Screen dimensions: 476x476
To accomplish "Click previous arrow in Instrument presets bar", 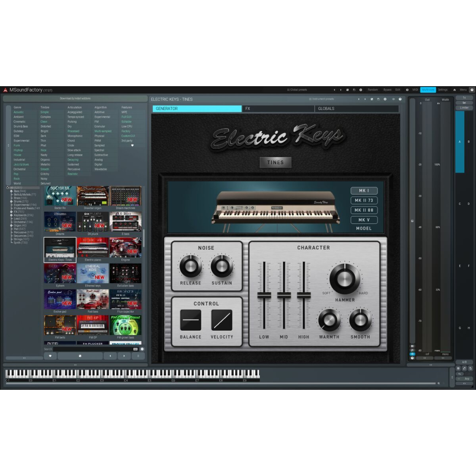I will (358, 99).
